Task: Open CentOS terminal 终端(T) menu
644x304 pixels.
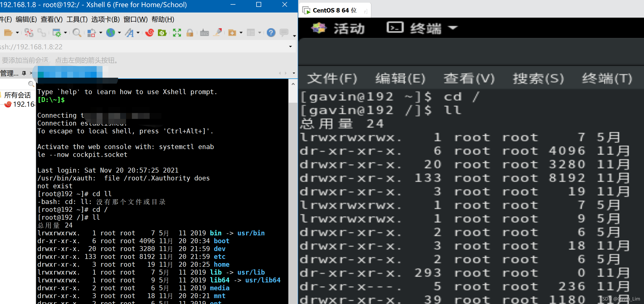Action: click(x=607, y=78)
